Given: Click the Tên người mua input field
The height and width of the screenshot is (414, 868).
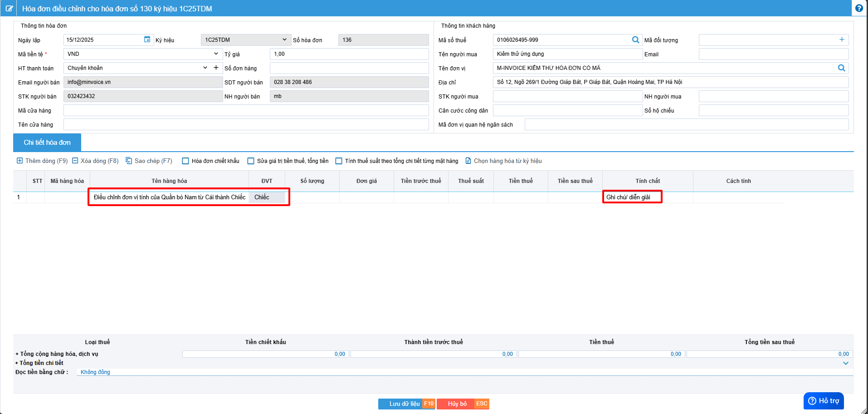Looking at the screenshot, I should click(x=567, y=54).
